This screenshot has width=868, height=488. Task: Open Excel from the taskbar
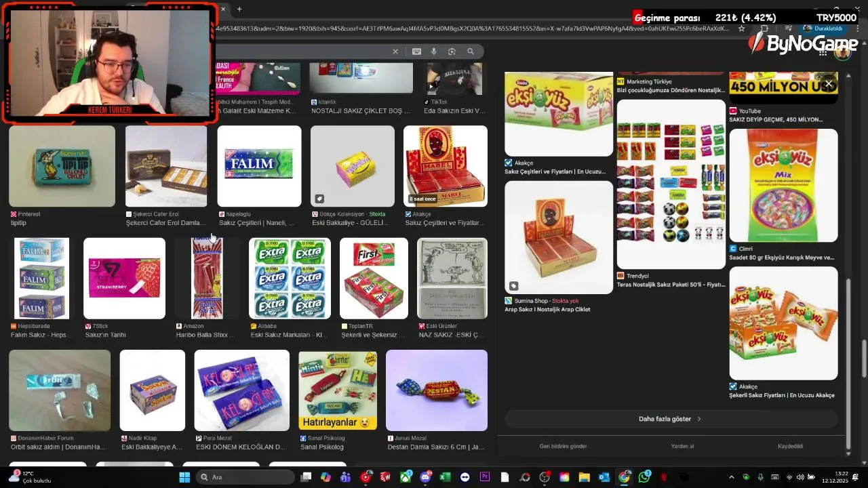point(445,477)
